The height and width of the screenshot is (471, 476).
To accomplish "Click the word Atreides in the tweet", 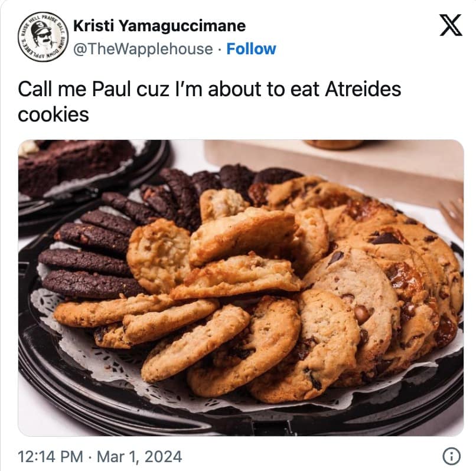I will point(363,89).
